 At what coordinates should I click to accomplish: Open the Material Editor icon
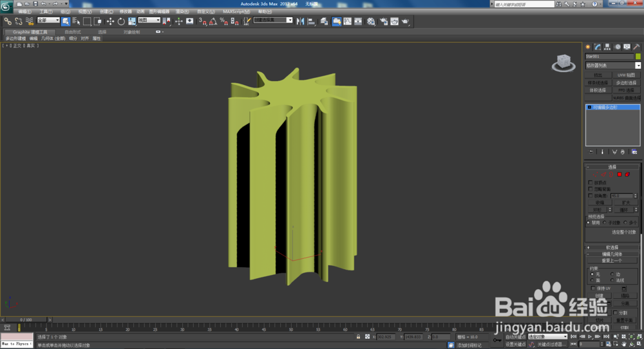pos(371,21)
